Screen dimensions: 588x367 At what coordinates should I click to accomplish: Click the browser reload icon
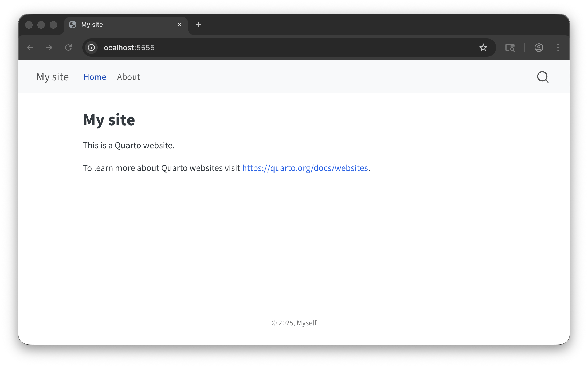[68, 48]
